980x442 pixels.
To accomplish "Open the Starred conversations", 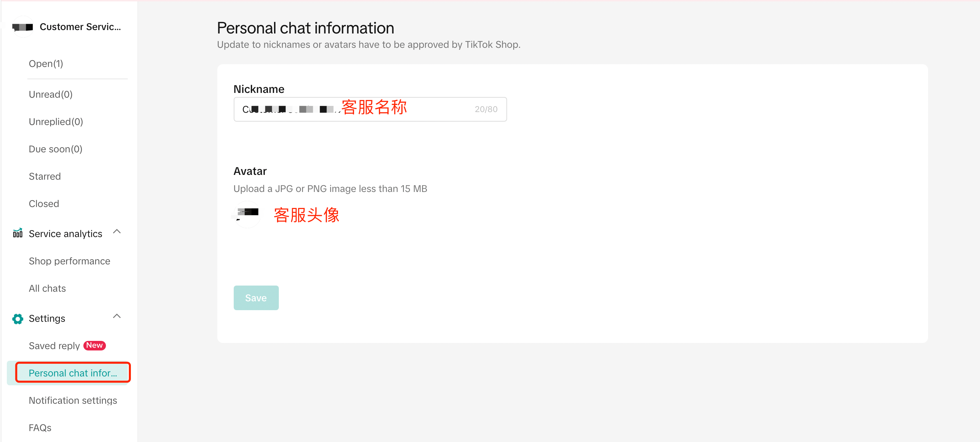I will click(45, 177).
